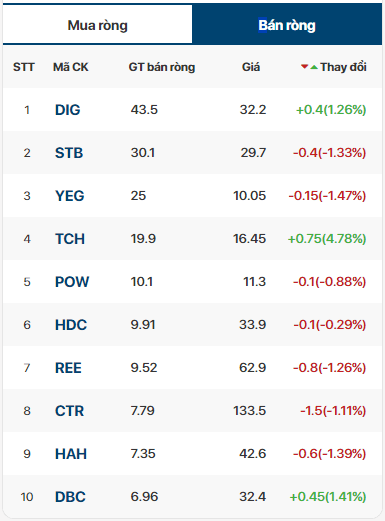This screenshot has width=385, height=521.
Task: Click the green up sort arrow icon
Action: click(x=314, y=67)
